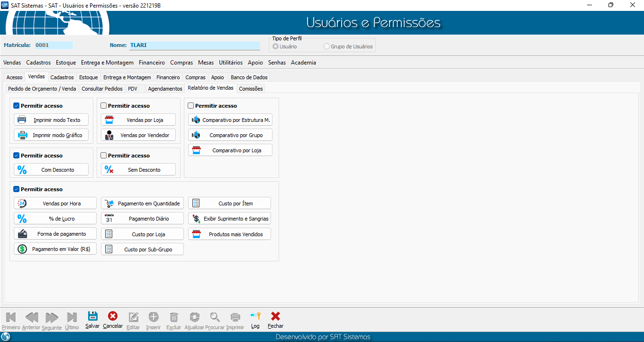Click the Vendas por Hora button

coord(55,203)
